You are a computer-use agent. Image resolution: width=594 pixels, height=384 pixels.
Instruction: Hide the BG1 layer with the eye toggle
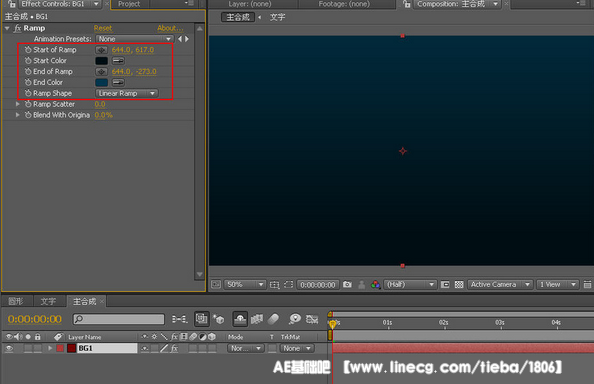(x=9, y=348)
